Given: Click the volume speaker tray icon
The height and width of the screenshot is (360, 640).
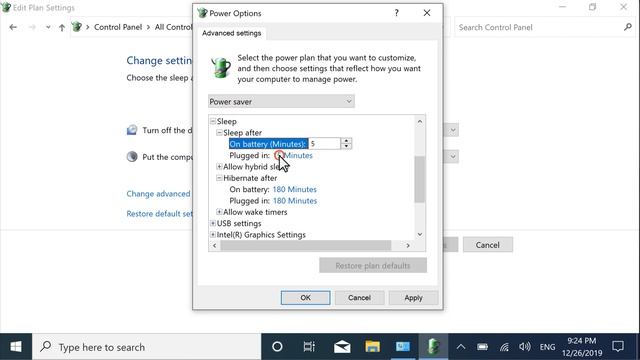Looking at the screenshot, I should coord(525,347).
